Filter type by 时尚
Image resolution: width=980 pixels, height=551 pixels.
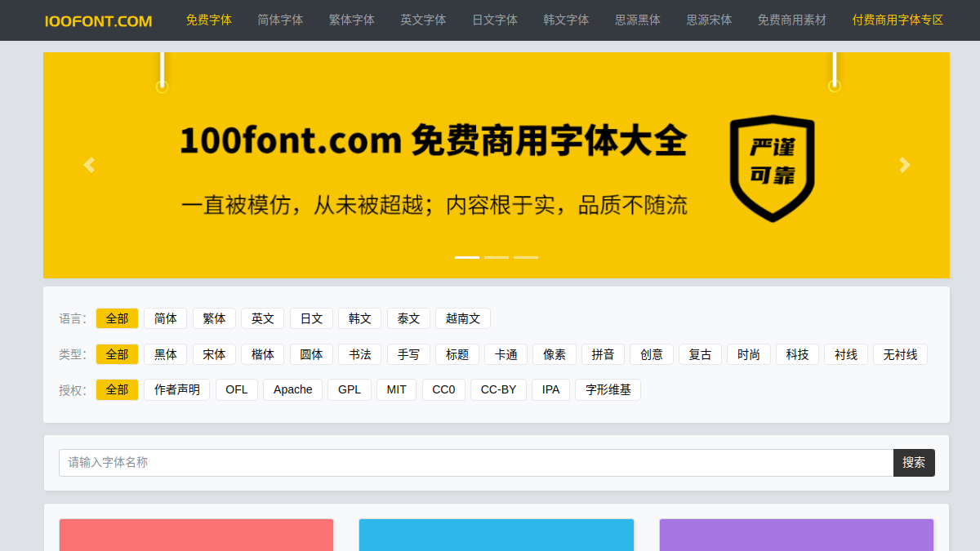pos(749,354)
